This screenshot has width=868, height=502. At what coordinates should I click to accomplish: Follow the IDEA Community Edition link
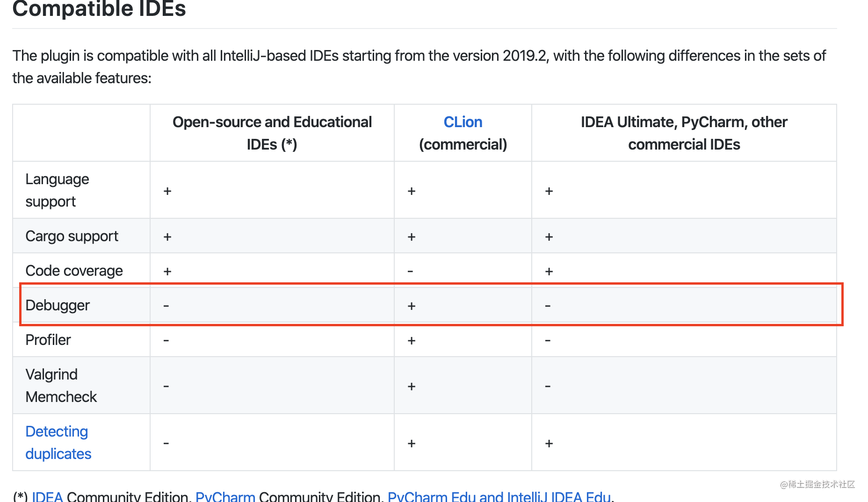tap(47, 496)
